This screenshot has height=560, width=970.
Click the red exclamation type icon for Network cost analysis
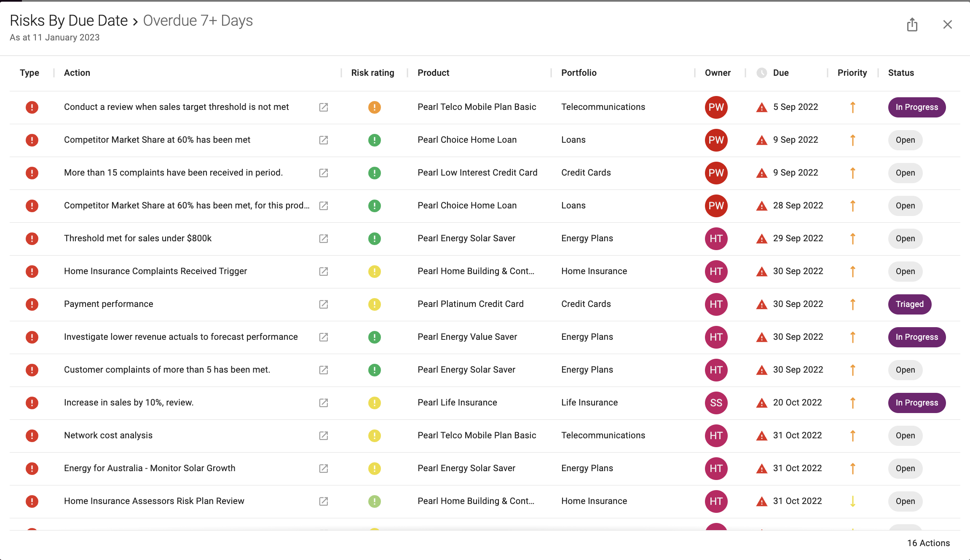coord(31,435)
